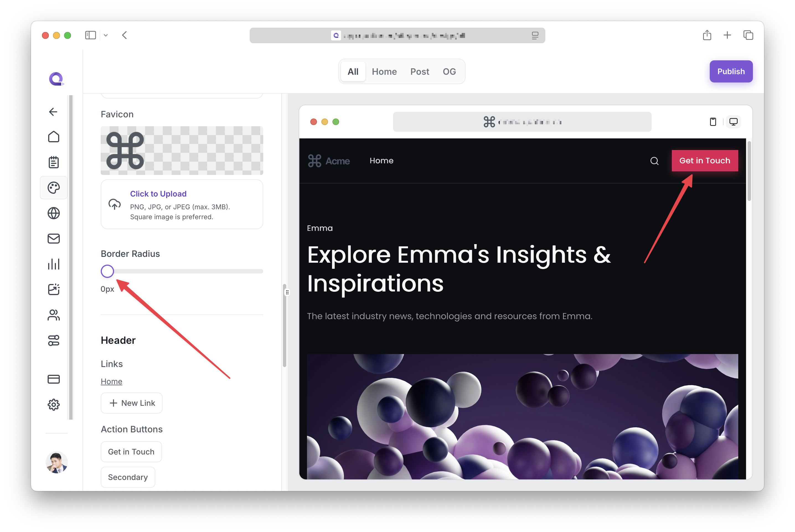The width and height of the screenshot is (795, 532).
Task: Open the globe domain icon
Action: pos(54,213)
